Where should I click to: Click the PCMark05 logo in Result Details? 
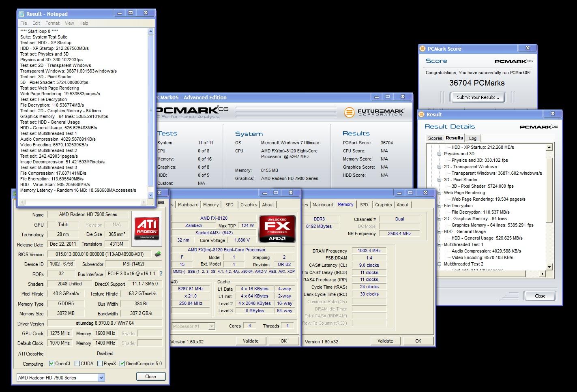[x=538, y=127]
